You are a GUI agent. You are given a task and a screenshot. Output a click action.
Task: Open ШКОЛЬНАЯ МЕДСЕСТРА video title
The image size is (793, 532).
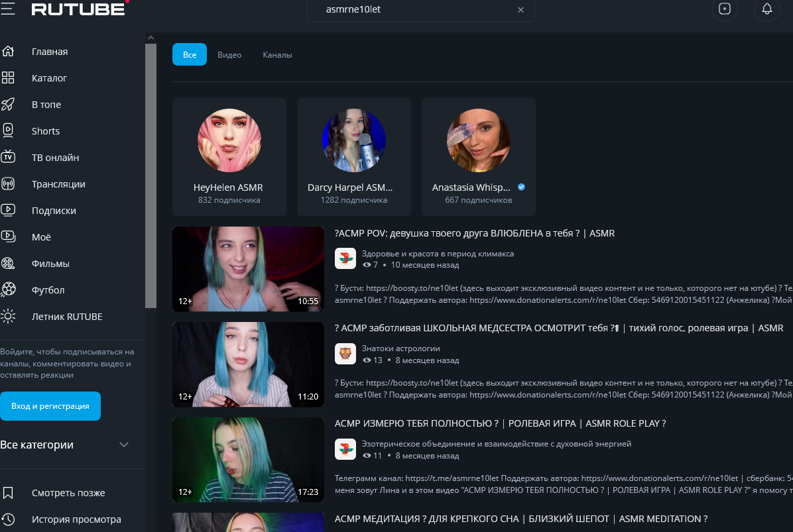click(x=559, y=329)
